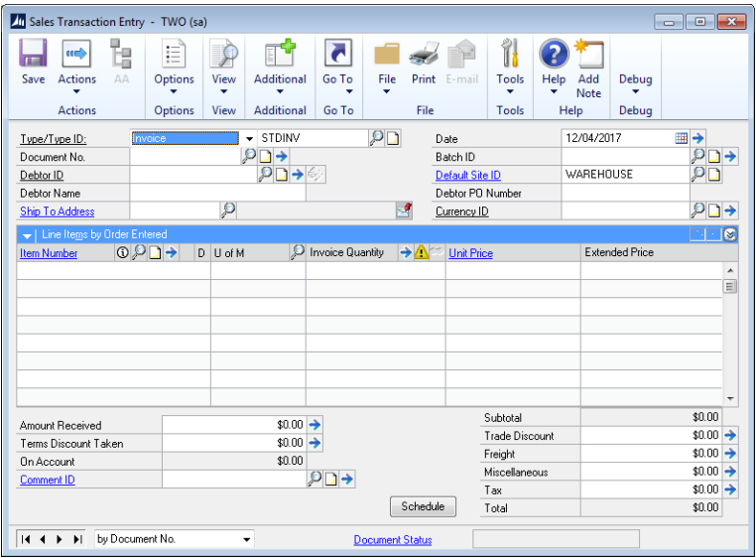Go to the next record using navigation arrow
This screenshot has height=558, width=756.
point(60,539)
